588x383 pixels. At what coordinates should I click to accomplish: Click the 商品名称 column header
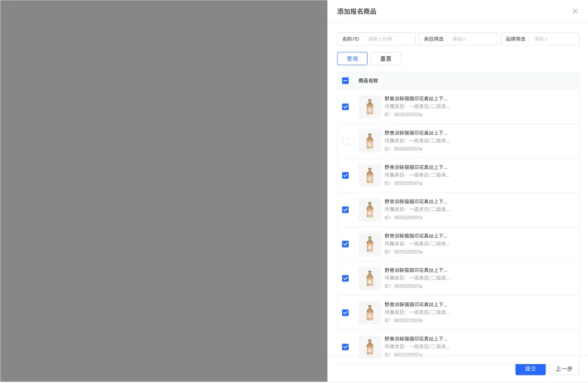(x=368, y=80)
